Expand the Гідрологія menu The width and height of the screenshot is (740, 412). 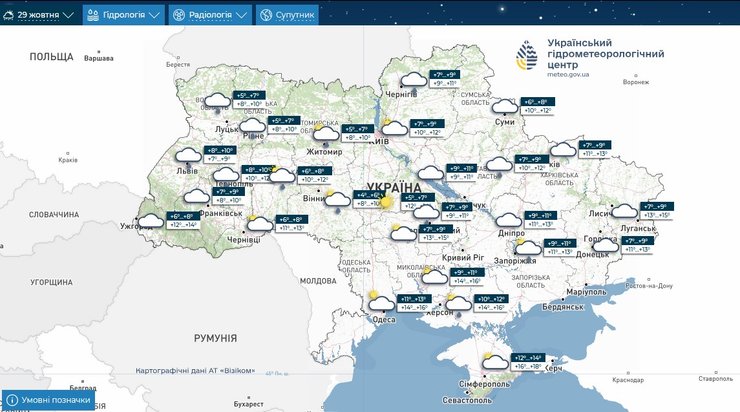pos(124,15)
